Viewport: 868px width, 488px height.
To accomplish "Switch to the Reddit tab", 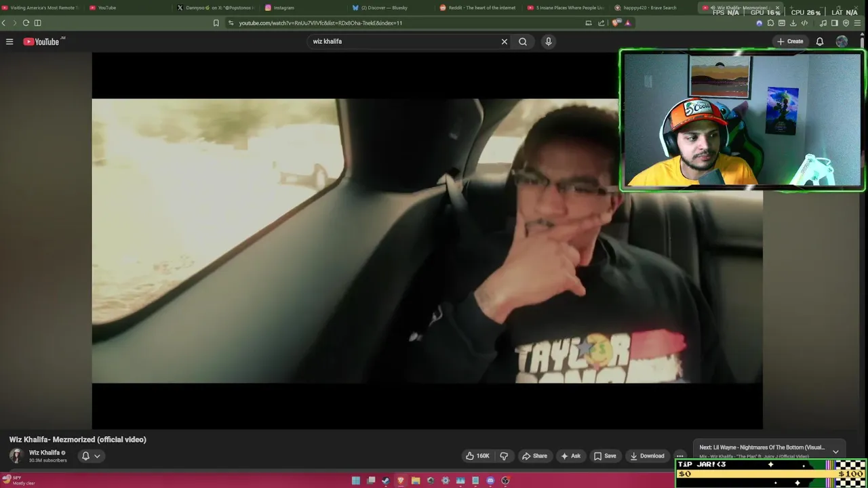I will (x=479, y=7).
